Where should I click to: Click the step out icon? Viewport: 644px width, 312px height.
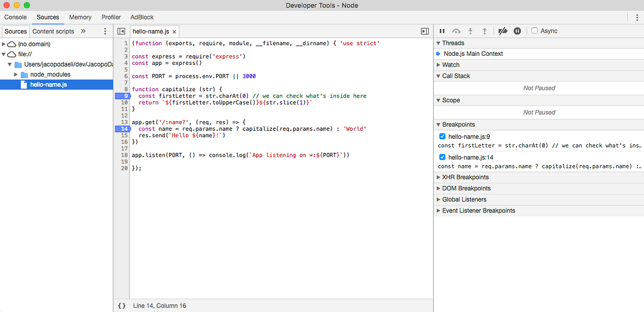(x=484, y=31)
